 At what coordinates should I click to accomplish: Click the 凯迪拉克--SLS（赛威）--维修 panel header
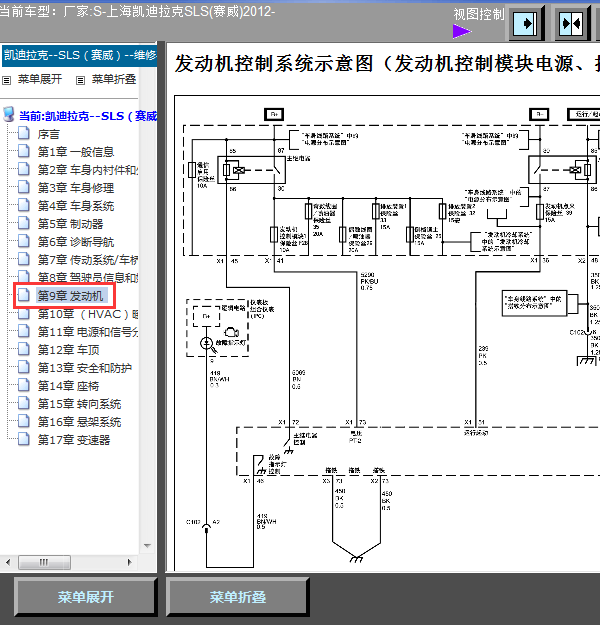click(80, 55)
